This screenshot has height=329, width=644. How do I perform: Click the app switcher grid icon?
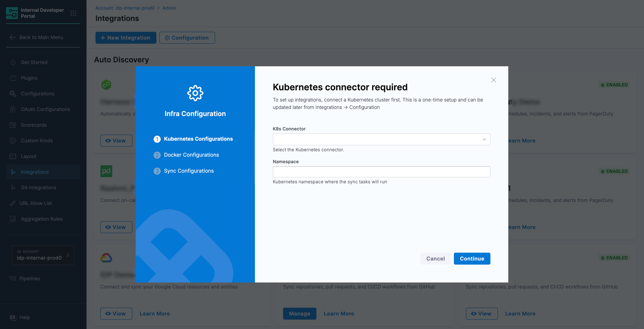(73, 13)
